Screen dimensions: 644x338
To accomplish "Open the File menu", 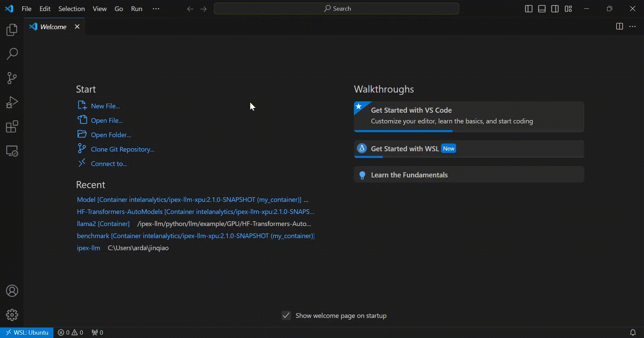I will pos(26,9).
